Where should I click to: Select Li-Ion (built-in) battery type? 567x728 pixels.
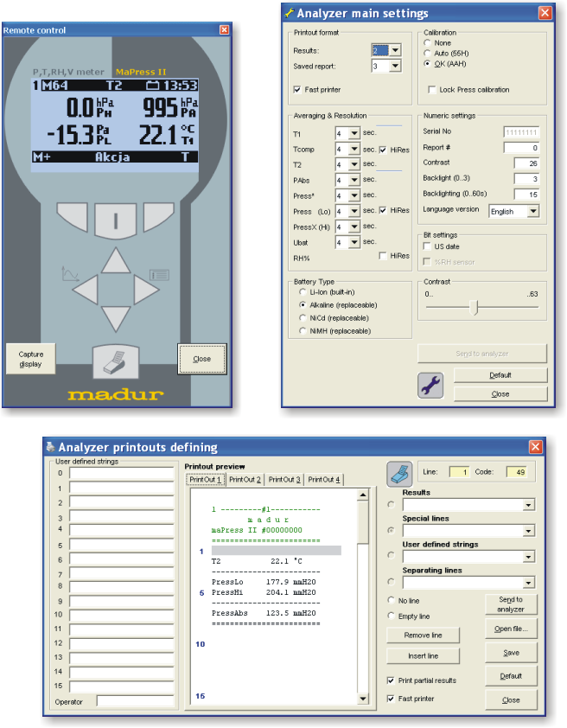pos(303,292)
